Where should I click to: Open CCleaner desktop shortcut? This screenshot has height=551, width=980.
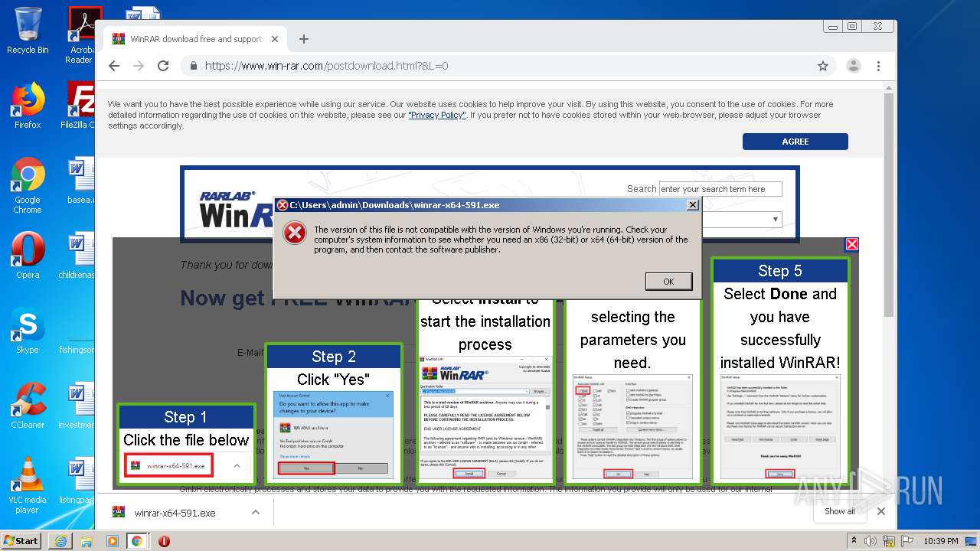coord(28,406)
